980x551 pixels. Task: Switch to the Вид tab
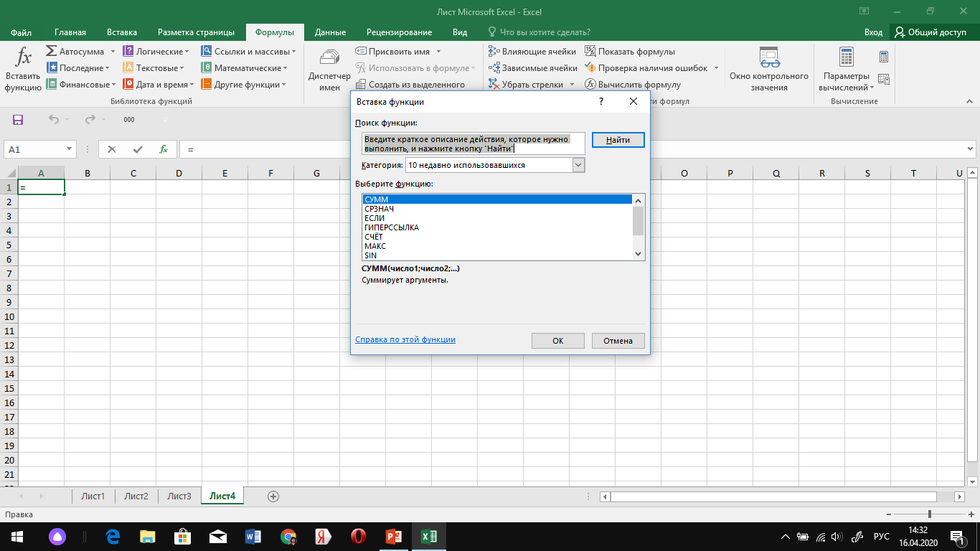[460, 32]
